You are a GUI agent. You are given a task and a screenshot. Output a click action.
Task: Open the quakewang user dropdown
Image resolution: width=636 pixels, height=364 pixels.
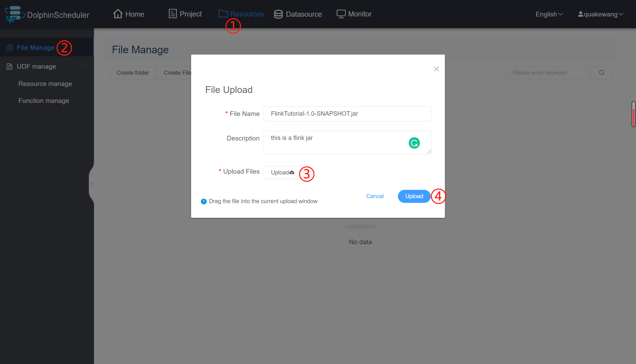[x=600, y=14]
